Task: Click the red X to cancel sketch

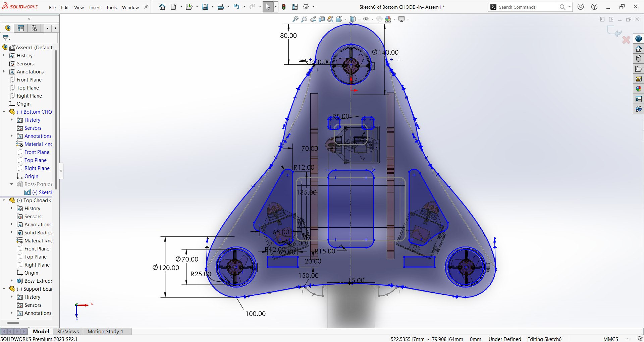Action: click(626, 40)
